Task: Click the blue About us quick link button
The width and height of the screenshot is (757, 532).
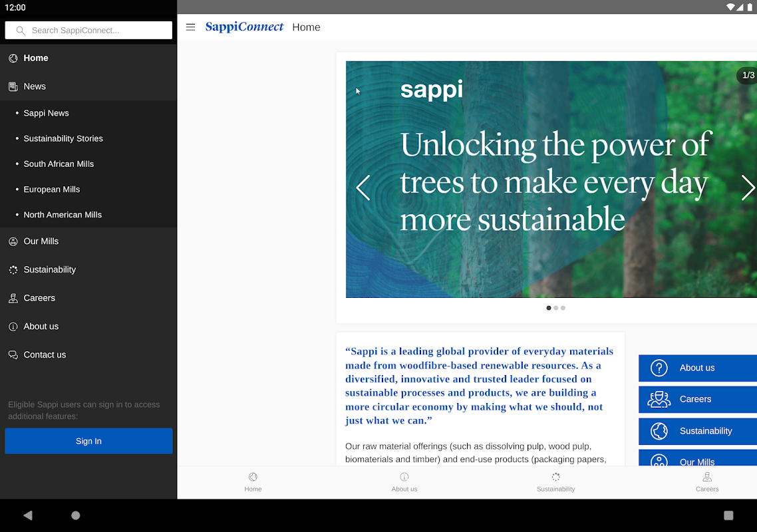Action: (697, 368)
